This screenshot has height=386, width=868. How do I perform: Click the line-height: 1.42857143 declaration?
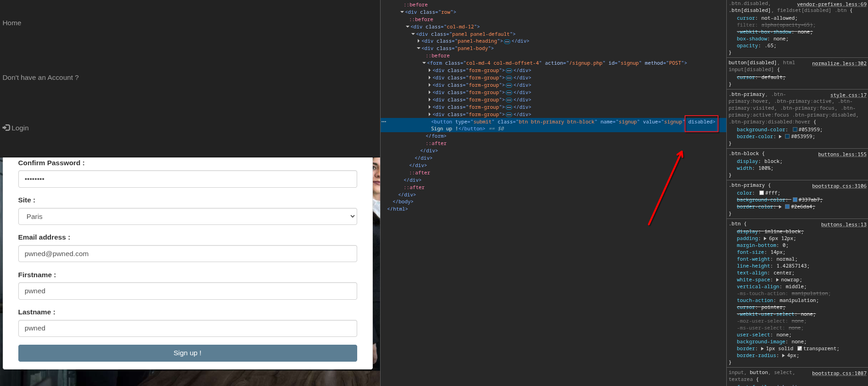pyautogui.click(x=773, y=266)
